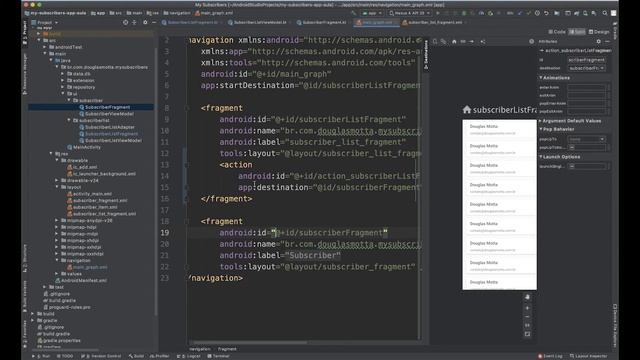This screenshot has width=640, height=360.
Task: Click the Run app play icon
Action: tap(438, 13)
